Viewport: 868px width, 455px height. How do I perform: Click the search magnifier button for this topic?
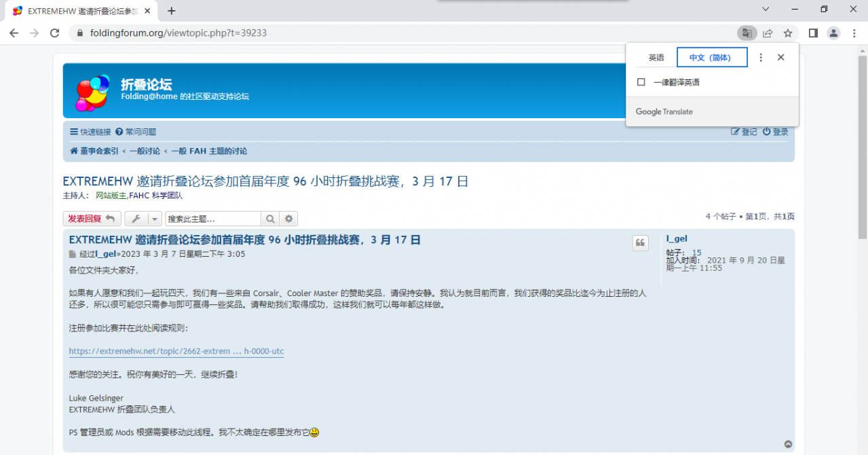pyautogui.click(x=270, y=219)
